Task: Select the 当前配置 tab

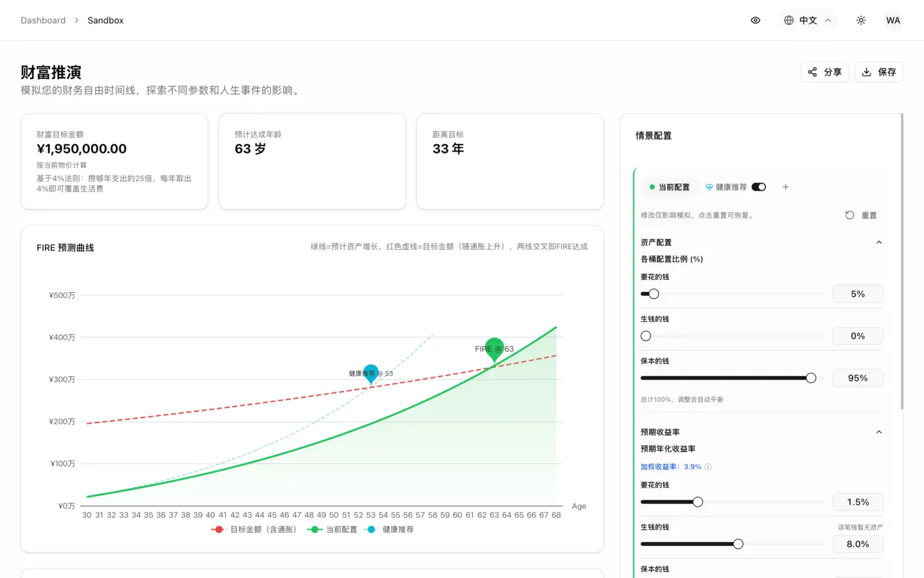Action: tap(669, 187)
